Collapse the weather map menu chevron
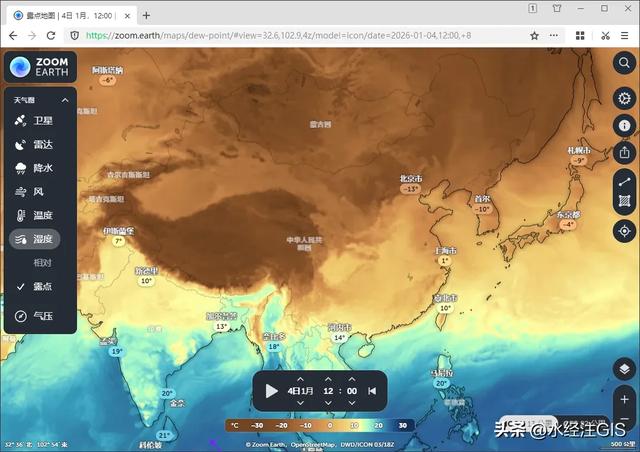Image resolution: width=640 pixels, height=452 pixels. tap(65, 100)
